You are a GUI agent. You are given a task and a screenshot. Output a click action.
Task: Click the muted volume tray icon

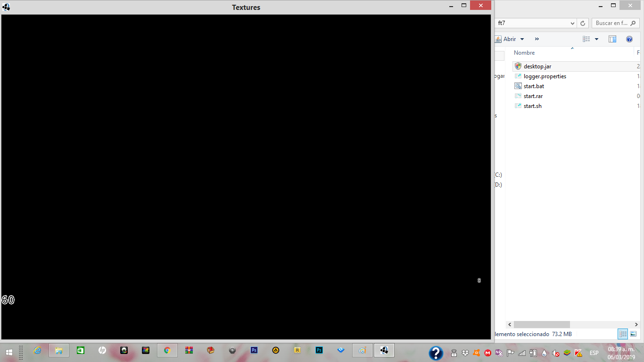click(556, 353)
